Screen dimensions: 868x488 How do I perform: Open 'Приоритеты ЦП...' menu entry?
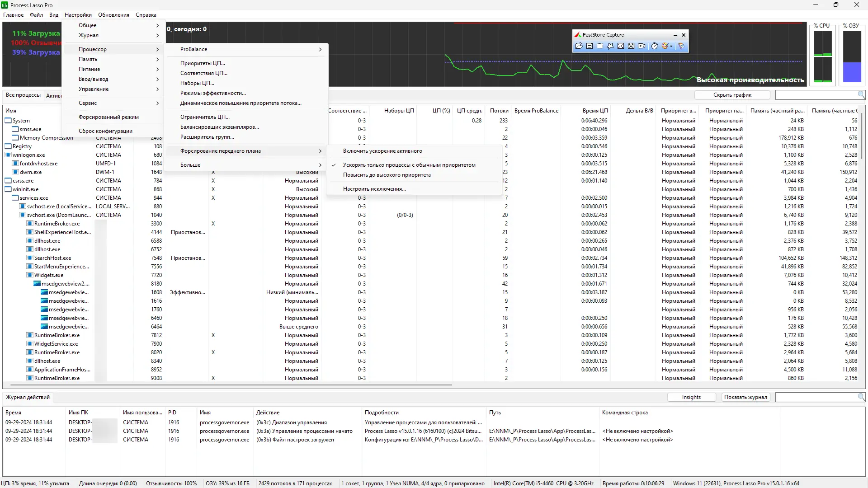click(203, 63)
